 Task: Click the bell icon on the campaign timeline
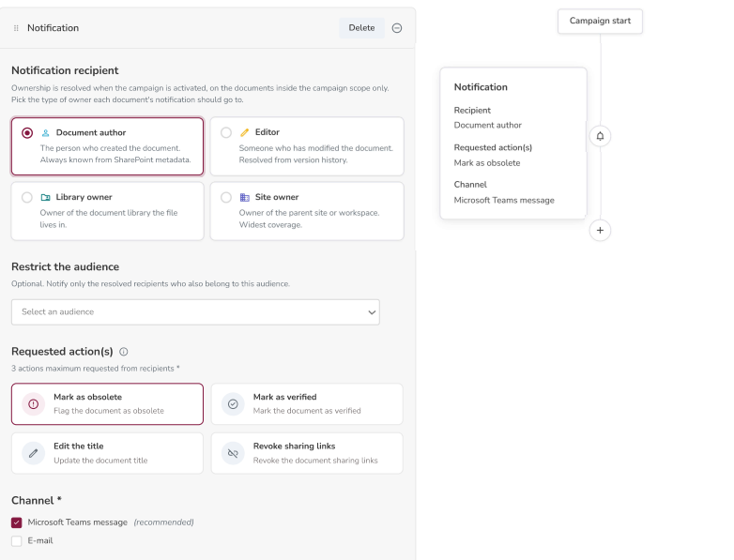pos(600,136)
